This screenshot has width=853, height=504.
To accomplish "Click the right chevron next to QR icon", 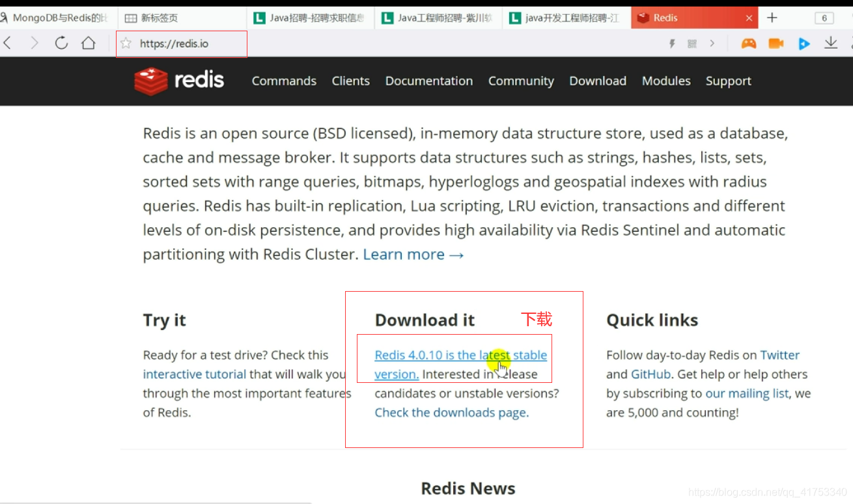I will tap(712, 44).
